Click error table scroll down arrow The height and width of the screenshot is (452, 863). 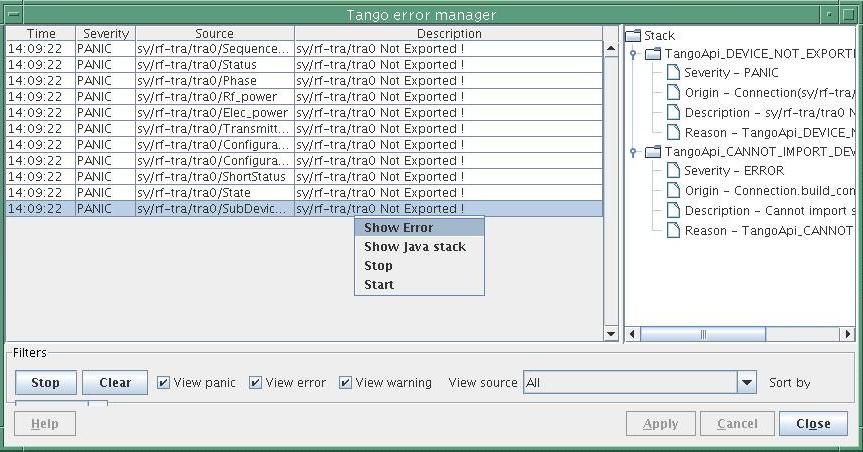point(611,334)
